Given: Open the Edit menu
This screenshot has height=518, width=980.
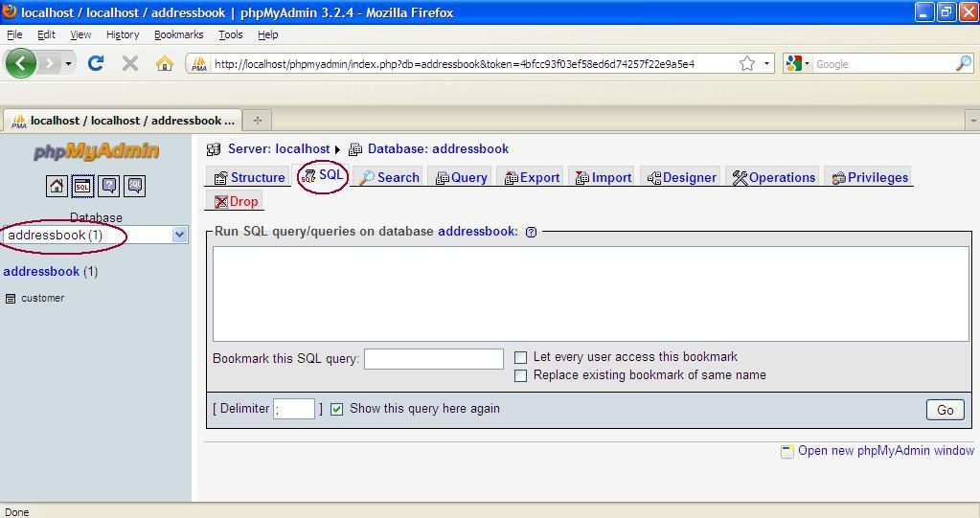Looking at the screenshot, I should (46, 35).
